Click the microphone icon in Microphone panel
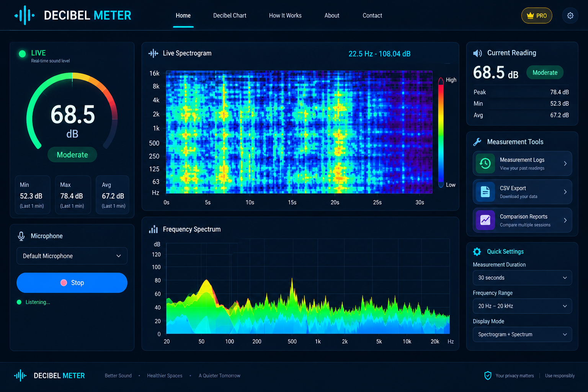The image size is (588, 392). 21,236
